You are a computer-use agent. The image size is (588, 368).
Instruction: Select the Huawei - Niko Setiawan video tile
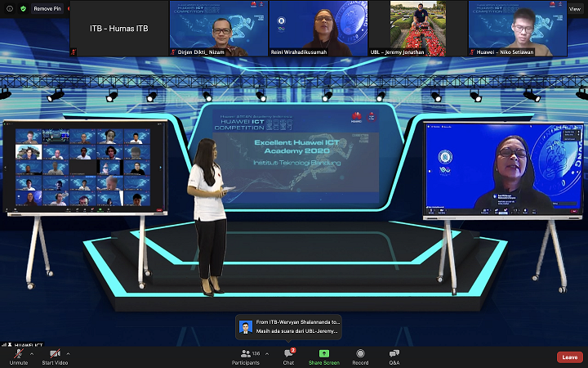pos(518,28)
